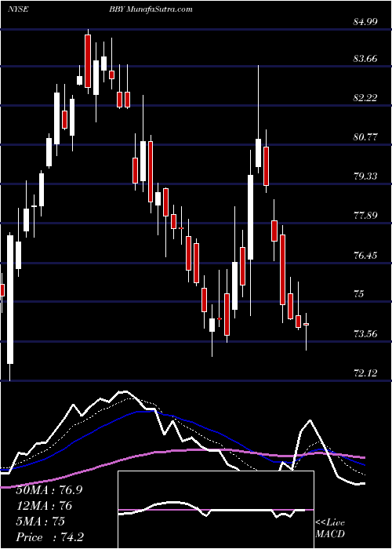Click the 12MA : 76 legend text

(x=44, y=506)
